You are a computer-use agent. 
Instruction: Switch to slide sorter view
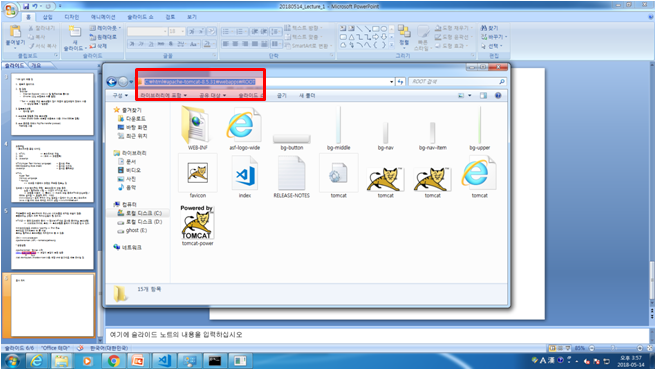[560, 348]
